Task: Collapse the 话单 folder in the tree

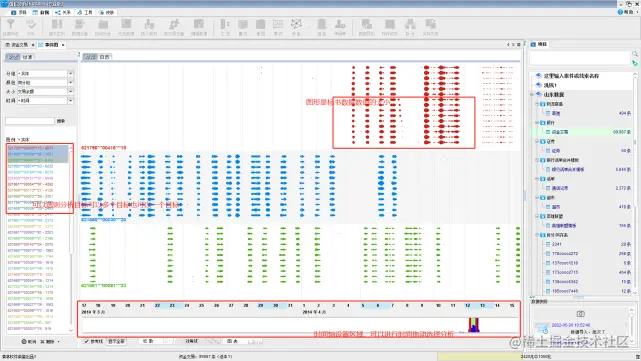Action: pyautogui.click(x=537, y=179)
